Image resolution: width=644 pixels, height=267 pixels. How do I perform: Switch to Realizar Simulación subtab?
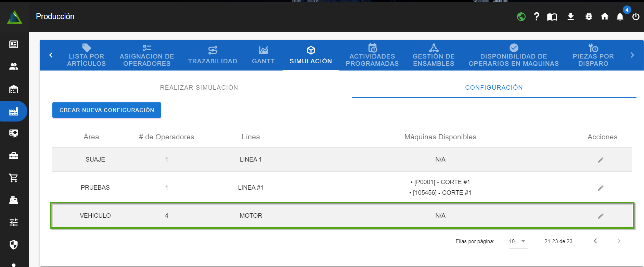[199, 88]
